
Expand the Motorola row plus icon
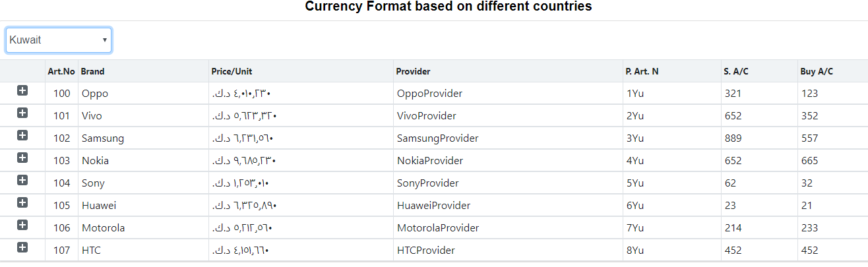(x=22, y=225)
